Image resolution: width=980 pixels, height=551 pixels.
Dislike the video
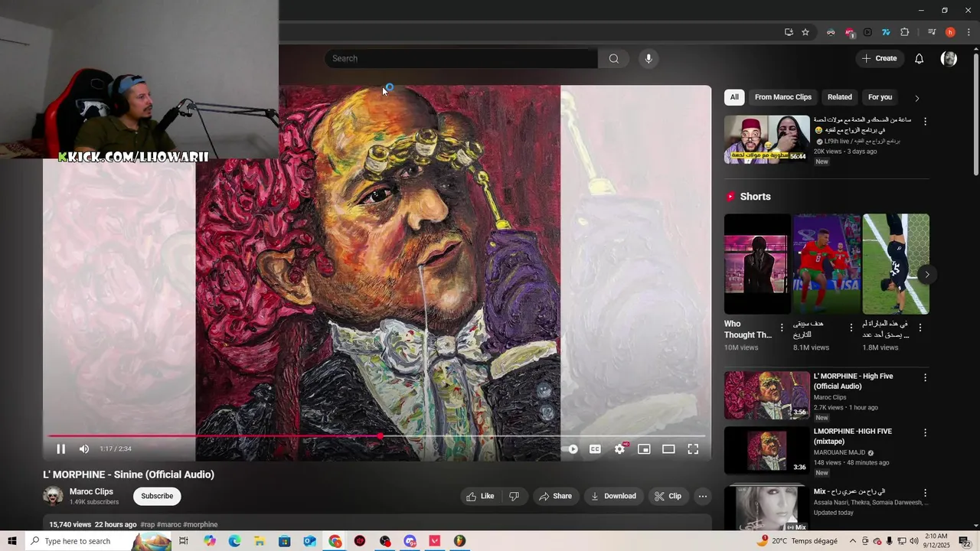click(514, 496)
